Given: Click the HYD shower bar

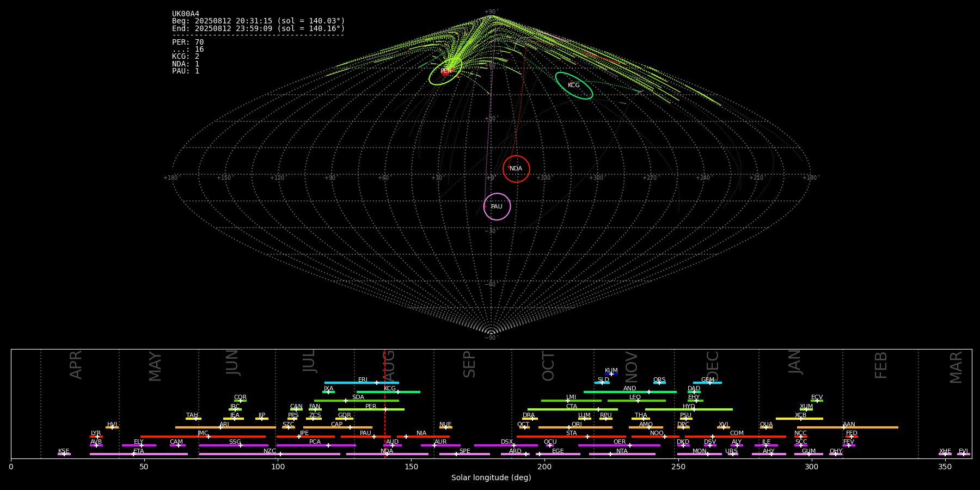Looking at the screenshot, I should [x=689, y=409].
